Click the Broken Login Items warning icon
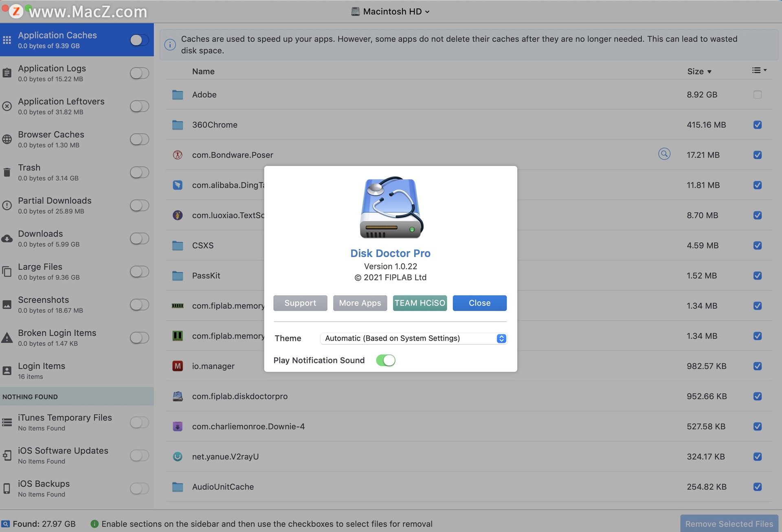This screenshot has width=782, height=532. [x=7, y=338]
